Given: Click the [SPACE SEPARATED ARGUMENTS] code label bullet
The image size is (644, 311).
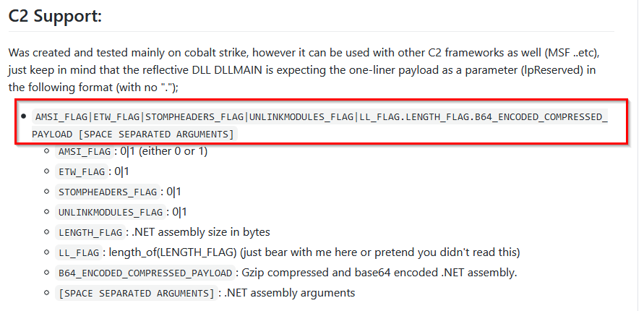Looking at the screenshot, I should click(137, 294).
